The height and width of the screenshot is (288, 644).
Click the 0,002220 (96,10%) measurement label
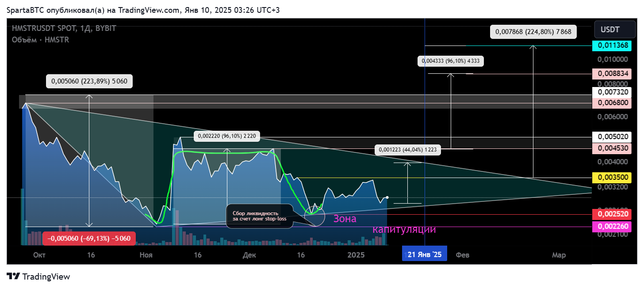point(227,136)
